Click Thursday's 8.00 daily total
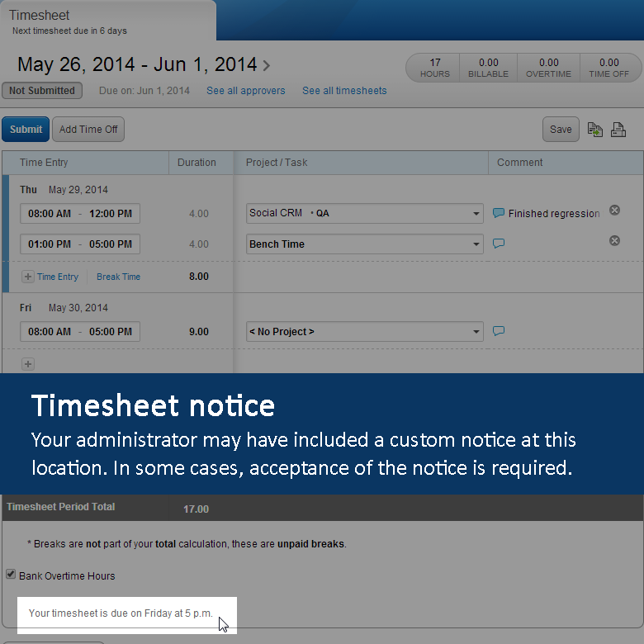This screenshot has height=644, width=644. point(199,277)
